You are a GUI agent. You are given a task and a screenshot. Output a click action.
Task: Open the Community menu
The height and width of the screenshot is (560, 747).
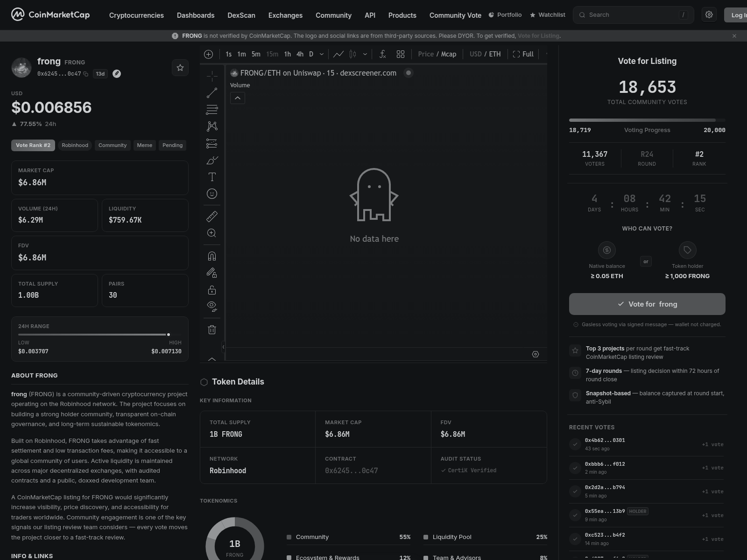(x=333, y=15)
